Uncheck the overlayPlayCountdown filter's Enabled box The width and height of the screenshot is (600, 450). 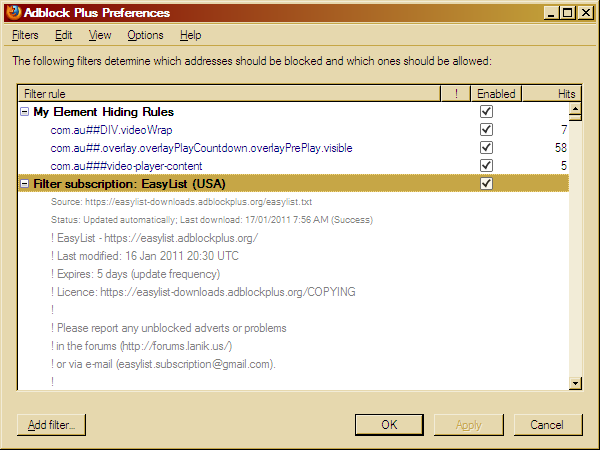click(486, 148)
